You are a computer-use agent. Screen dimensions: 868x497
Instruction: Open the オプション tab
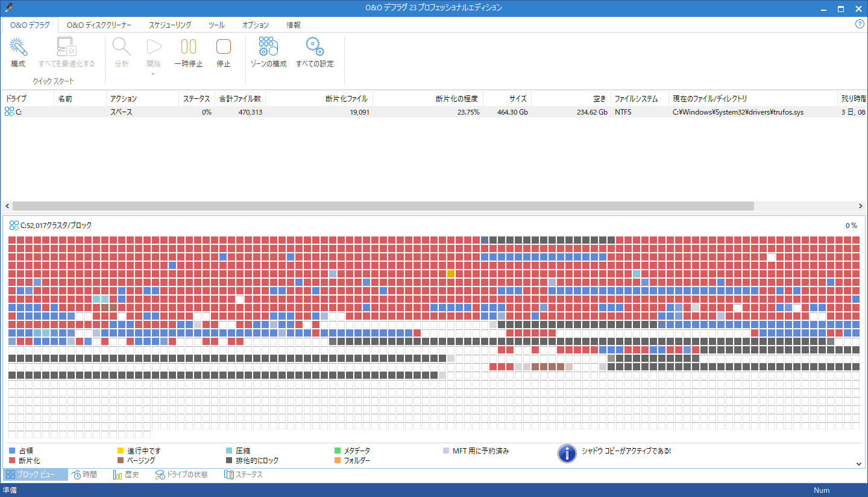(x=256, y=25)
